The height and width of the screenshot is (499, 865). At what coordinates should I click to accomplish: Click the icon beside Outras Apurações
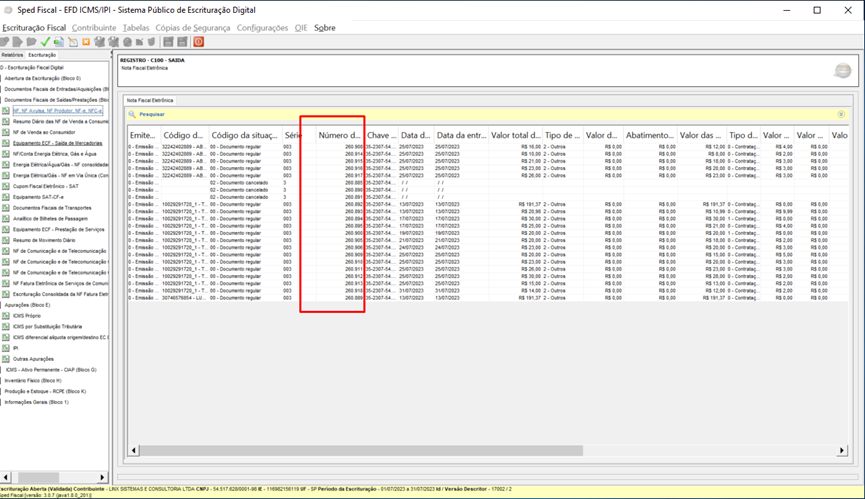[6, 359]
